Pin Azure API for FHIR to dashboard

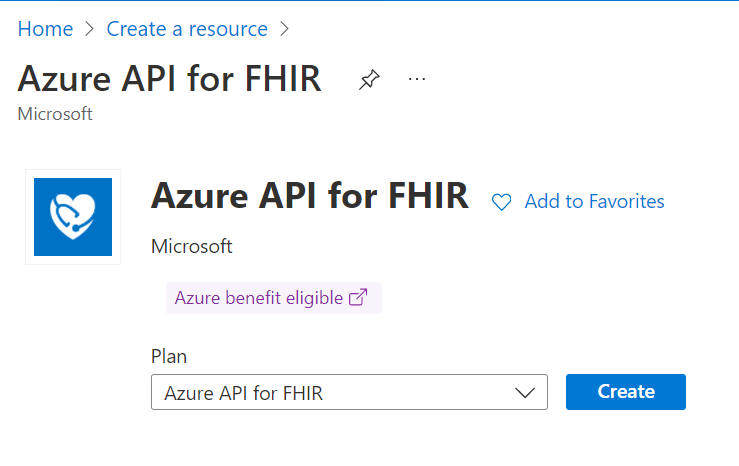coord(369,81)
